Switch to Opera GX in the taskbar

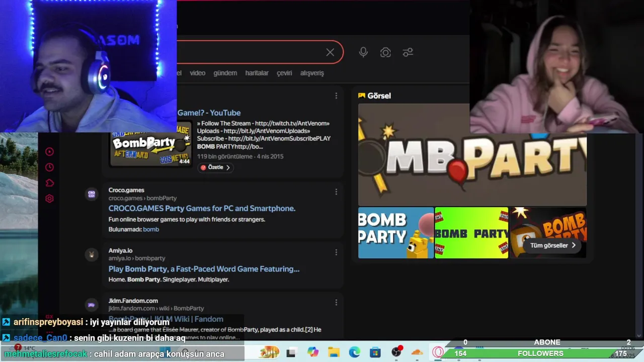[x=438, y=352]
